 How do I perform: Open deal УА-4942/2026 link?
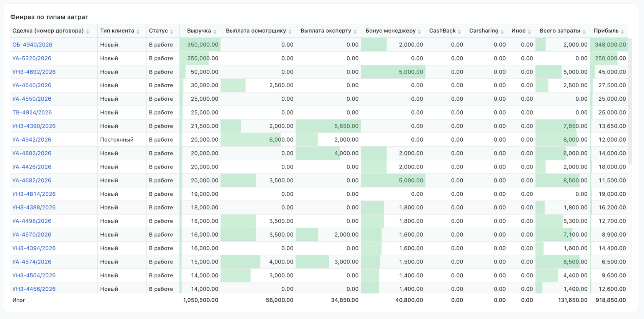pos(32,140)
